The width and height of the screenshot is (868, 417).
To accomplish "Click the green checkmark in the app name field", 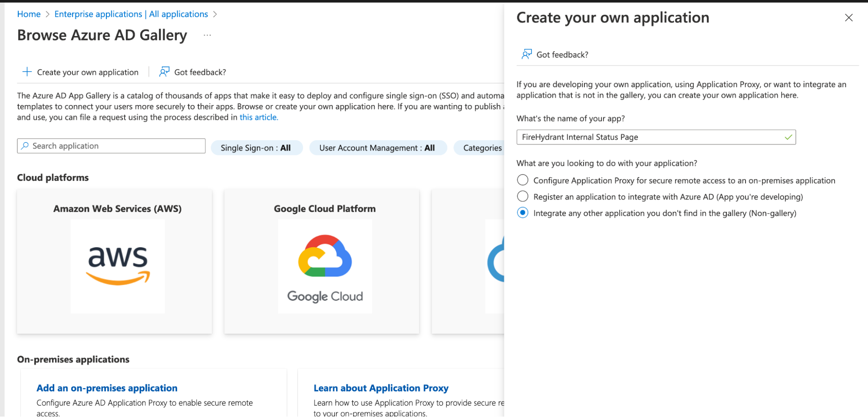I will tap(789, 137).
